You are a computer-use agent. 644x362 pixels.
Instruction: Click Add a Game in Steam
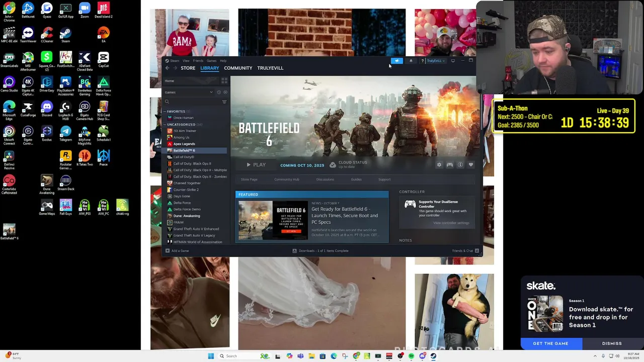tap(177, 251)
